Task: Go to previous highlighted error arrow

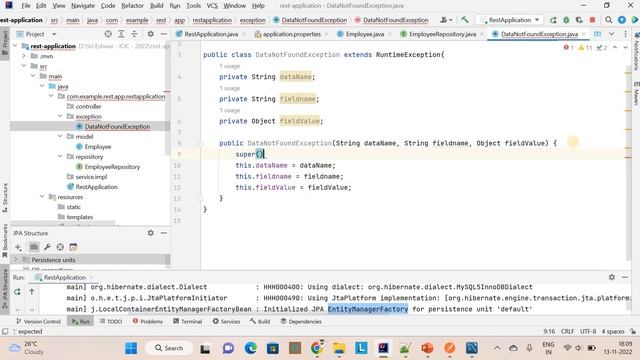Action: pos(615,48)
